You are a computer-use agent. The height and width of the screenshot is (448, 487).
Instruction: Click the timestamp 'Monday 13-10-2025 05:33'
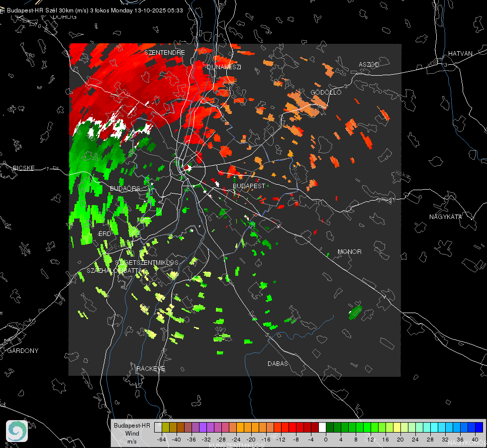[x=147, y=10]
